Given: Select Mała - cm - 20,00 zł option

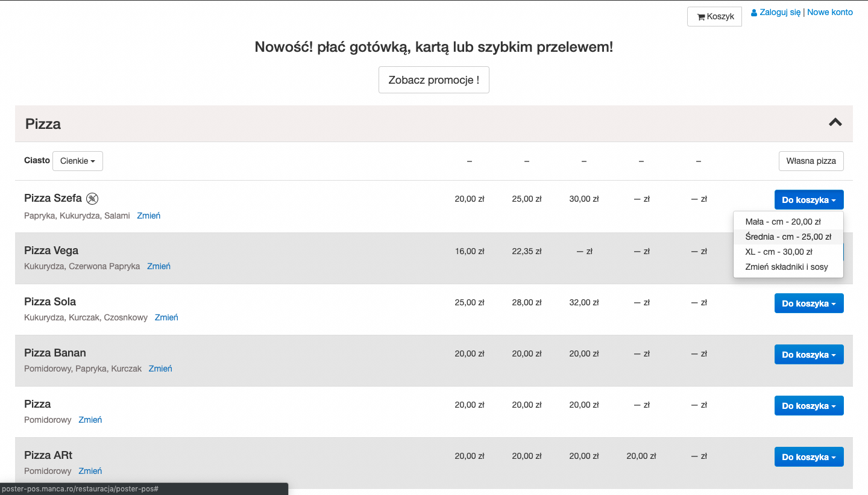Looking at the screenshot, I should tap(782, 222).
